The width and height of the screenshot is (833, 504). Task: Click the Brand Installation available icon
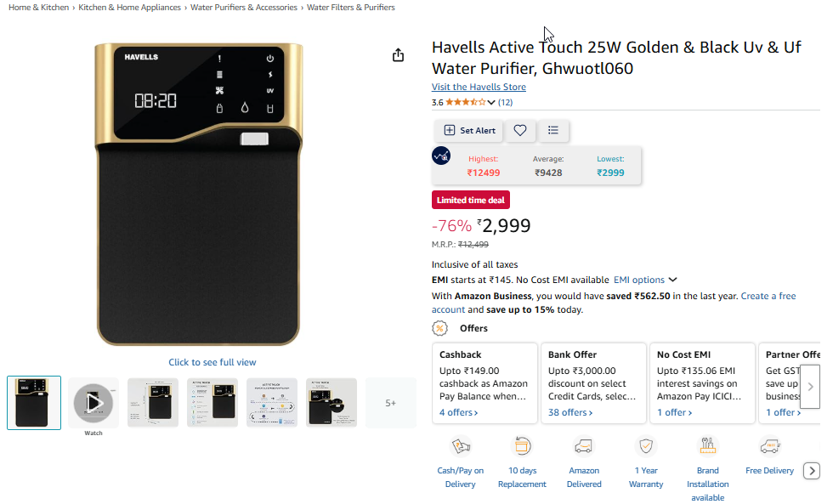(x=707, y=446)
